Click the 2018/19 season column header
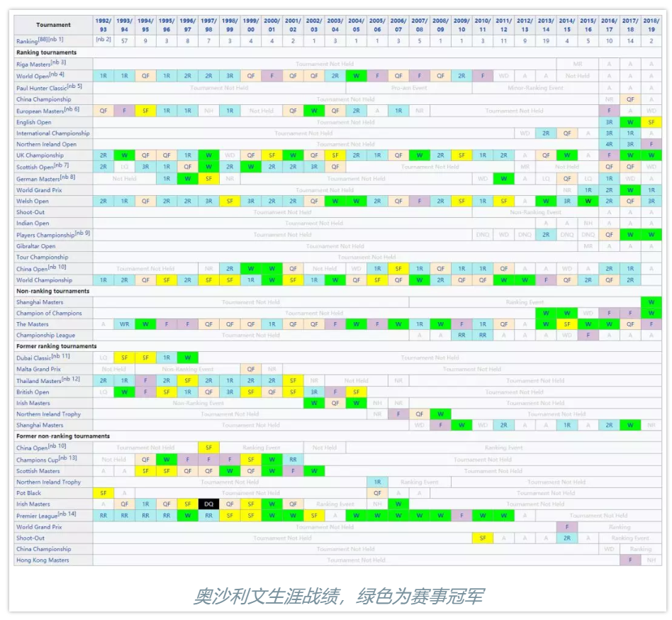The height and width of the screenshot is (620, 672). pyautogui.click(x=651, y=25)
